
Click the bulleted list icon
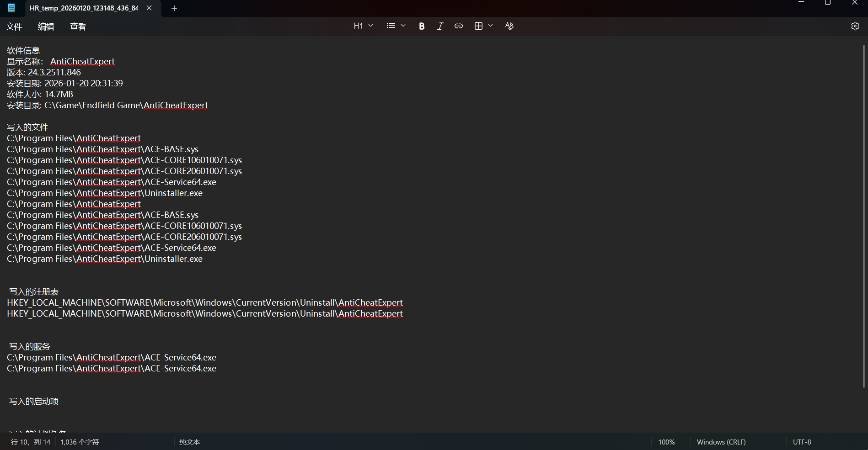point(391,26)
